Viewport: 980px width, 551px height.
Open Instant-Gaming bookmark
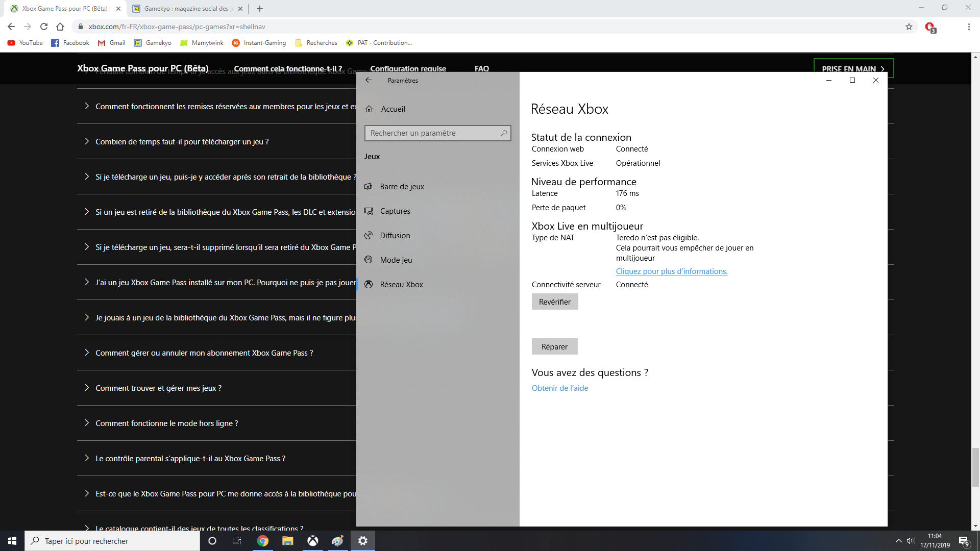(x=259, y=43)
